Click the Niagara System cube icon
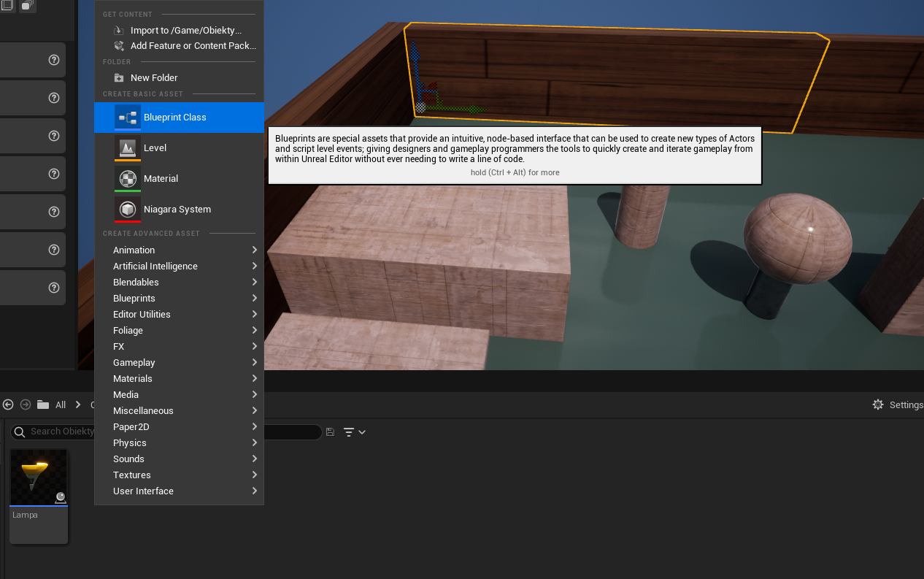924x579 pixels. click(128, 209)
